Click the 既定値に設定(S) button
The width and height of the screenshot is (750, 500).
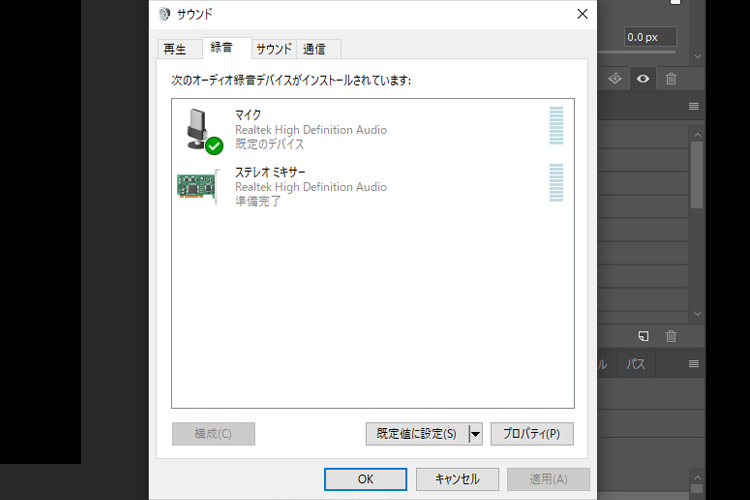pyautogui.click(x=417, y=433)
